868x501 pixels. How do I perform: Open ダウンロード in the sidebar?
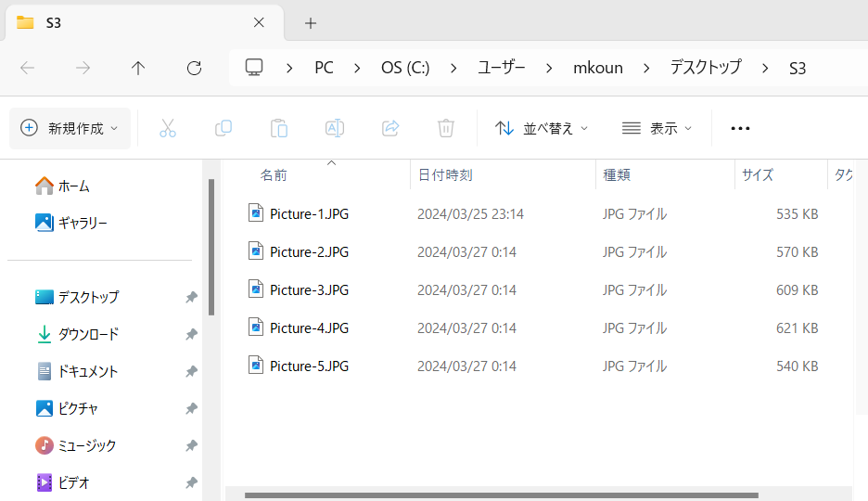(x=88, y=334)
